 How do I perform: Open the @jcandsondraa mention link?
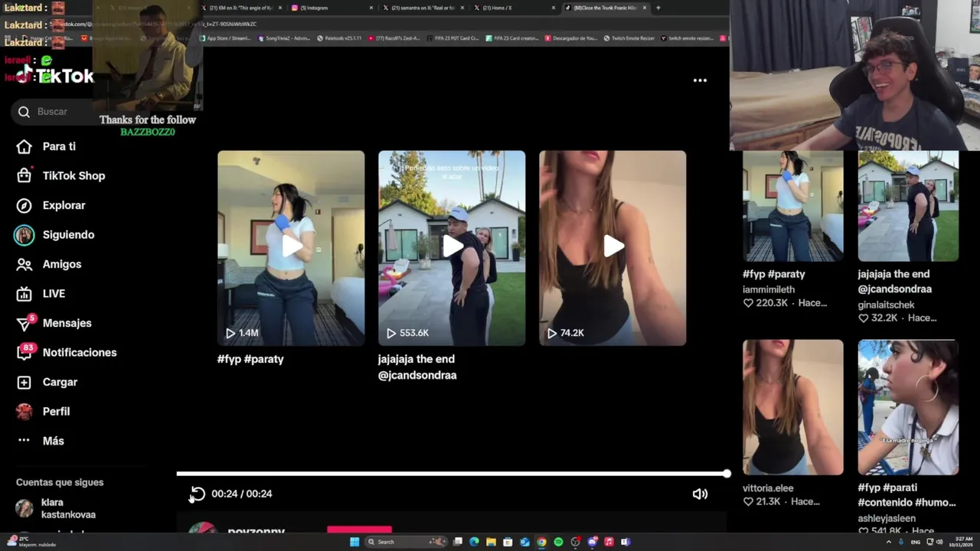417,375
